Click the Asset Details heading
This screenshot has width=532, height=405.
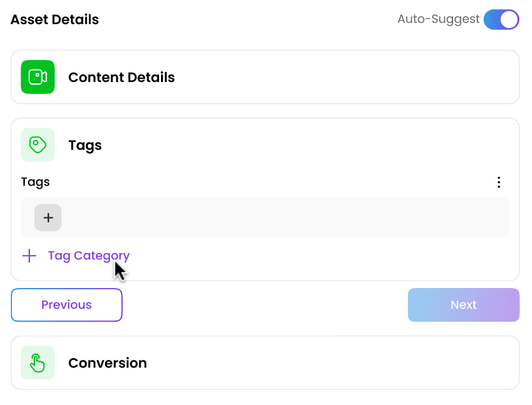coord(55,19)
